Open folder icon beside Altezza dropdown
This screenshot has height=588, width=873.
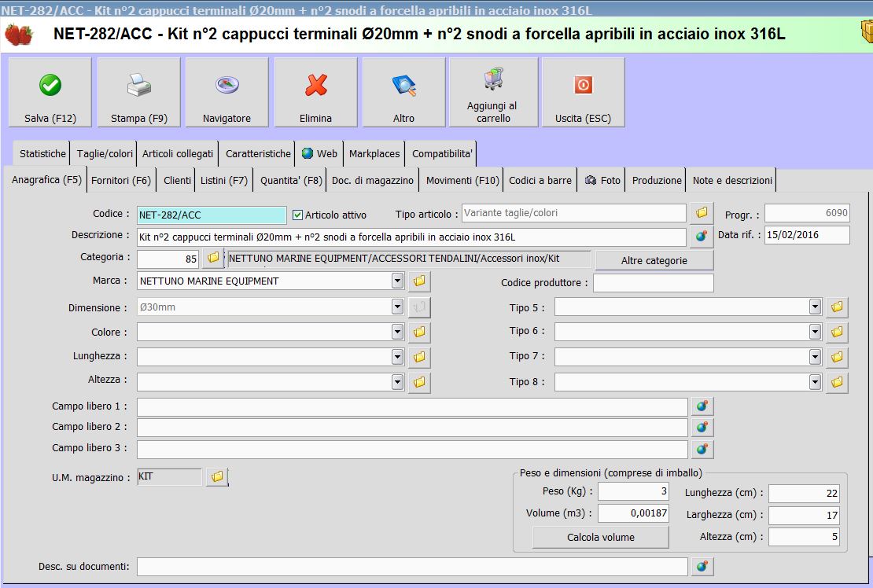pos(419,382)
